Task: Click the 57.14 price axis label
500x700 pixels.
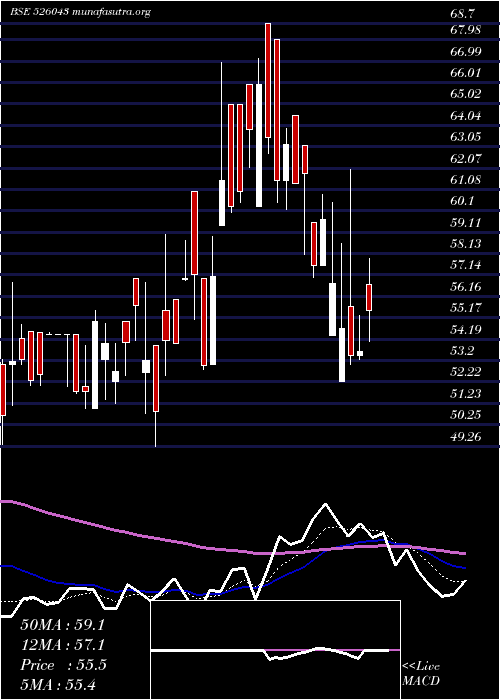Action: pyautogui.click(x=466, y=265)
